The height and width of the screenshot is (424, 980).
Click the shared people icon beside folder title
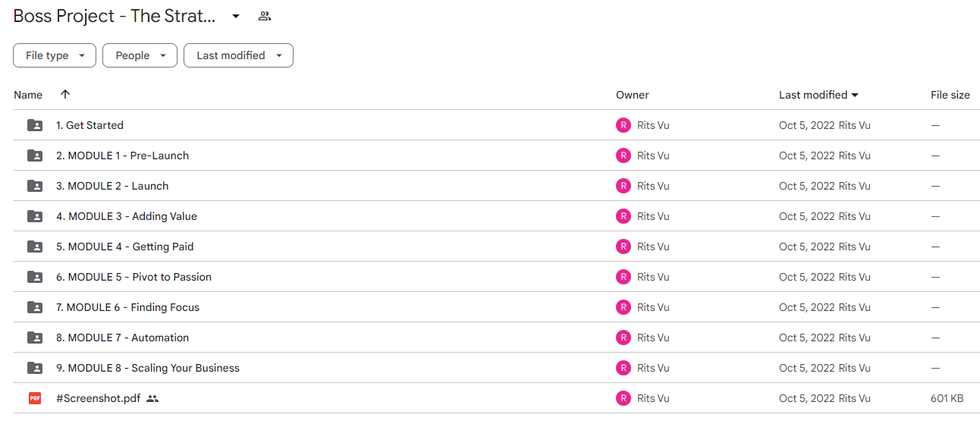point(265,16)
